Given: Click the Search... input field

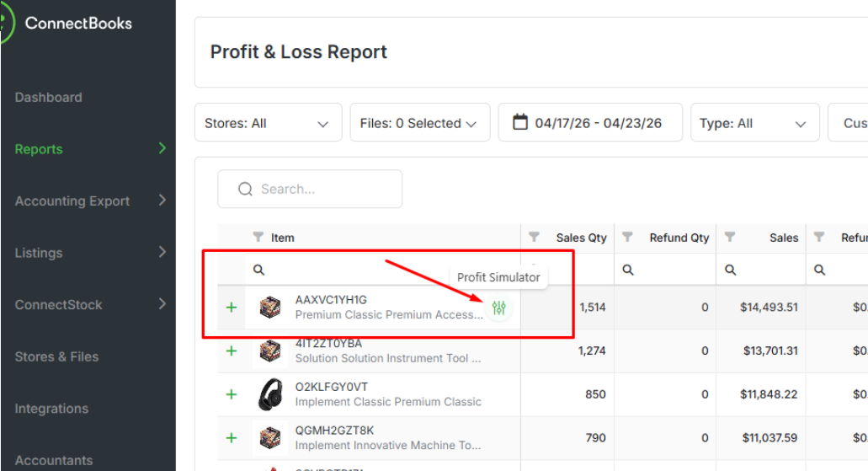Looking at the screenshot, I should [310, 189].
